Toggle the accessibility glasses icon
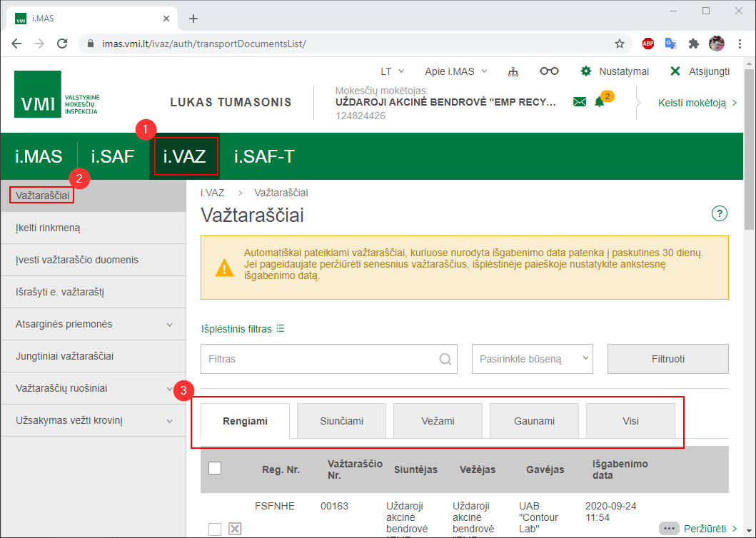The height and width of the screenshot is (538, 756). tap(549, 71)
